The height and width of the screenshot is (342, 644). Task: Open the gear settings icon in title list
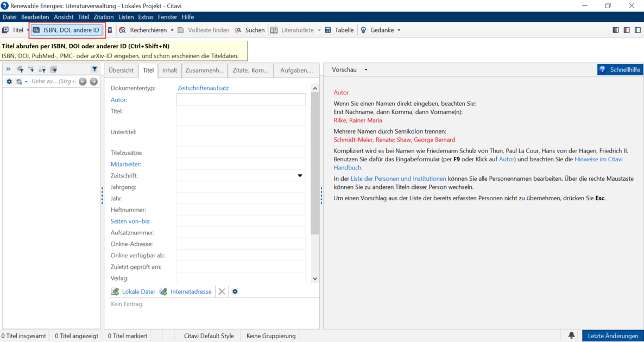point(9,81)
